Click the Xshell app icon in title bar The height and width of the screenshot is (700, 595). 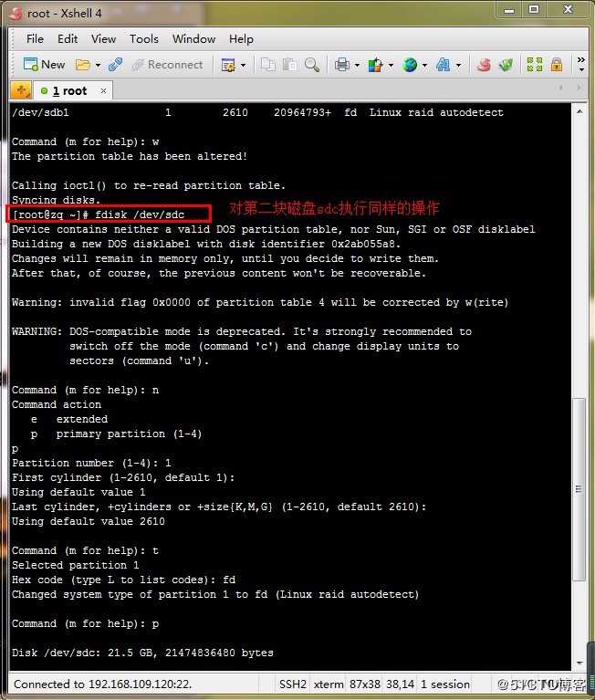click(16, 14)
